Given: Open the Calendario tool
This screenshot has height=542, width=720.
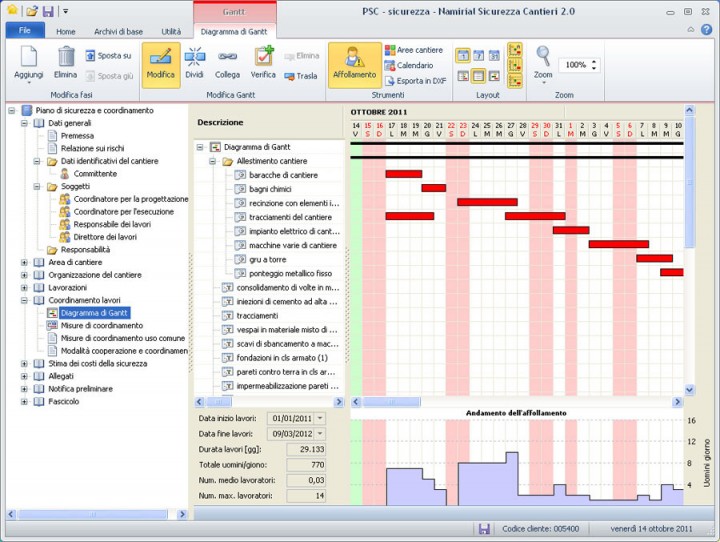Looking at the screenshot, I should pos(413,65).
